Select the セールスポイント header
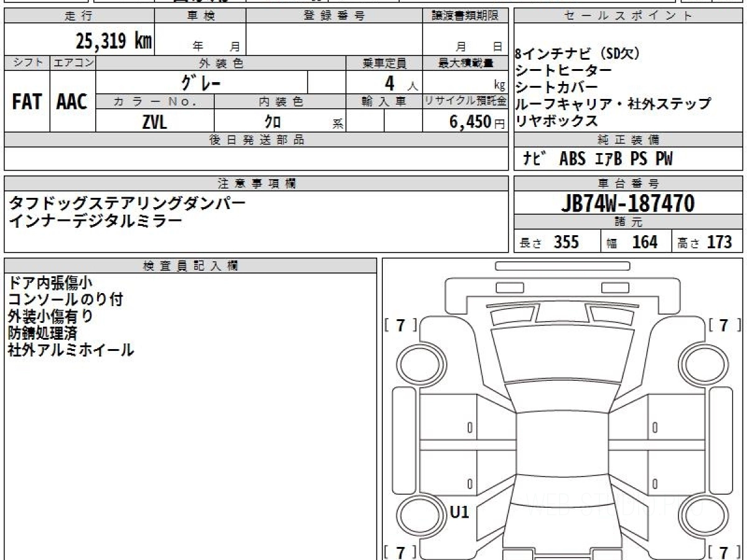Viewport: 747px width, 560px height. 628,16
